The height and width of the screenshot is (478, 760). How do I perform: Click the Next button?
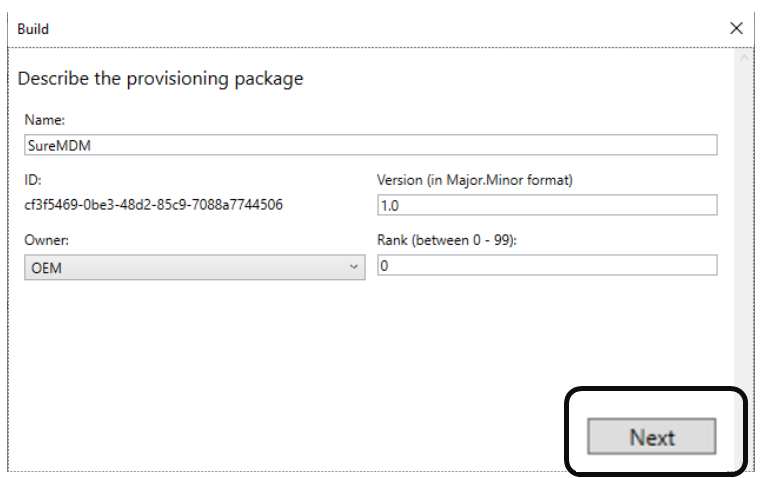(651, 436)
